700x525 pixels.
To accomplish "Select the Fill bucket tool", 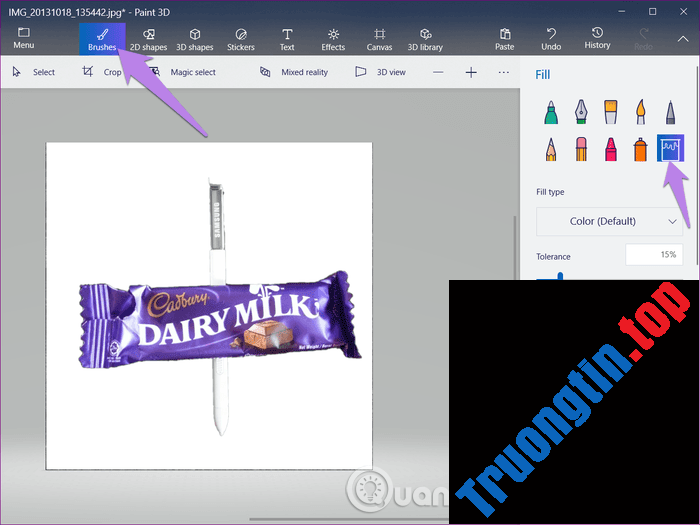I will (x=670, y=148).
